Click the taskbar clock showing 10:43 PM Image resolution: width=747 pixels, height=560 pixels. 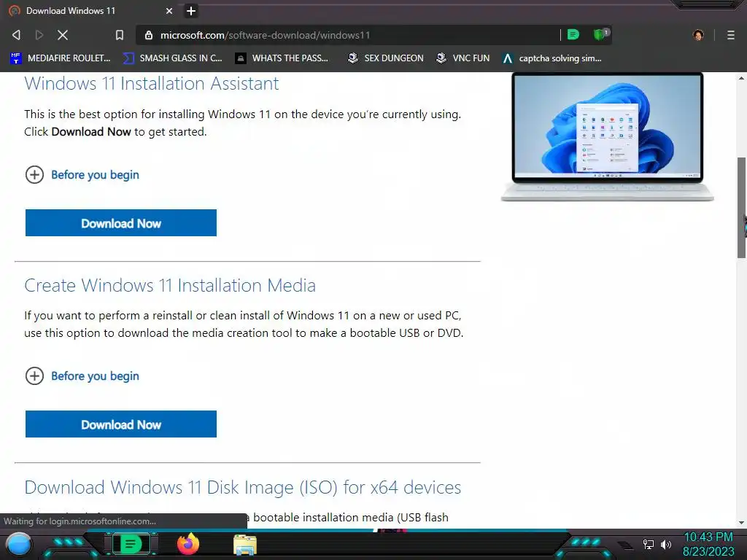tap(708, 537)
